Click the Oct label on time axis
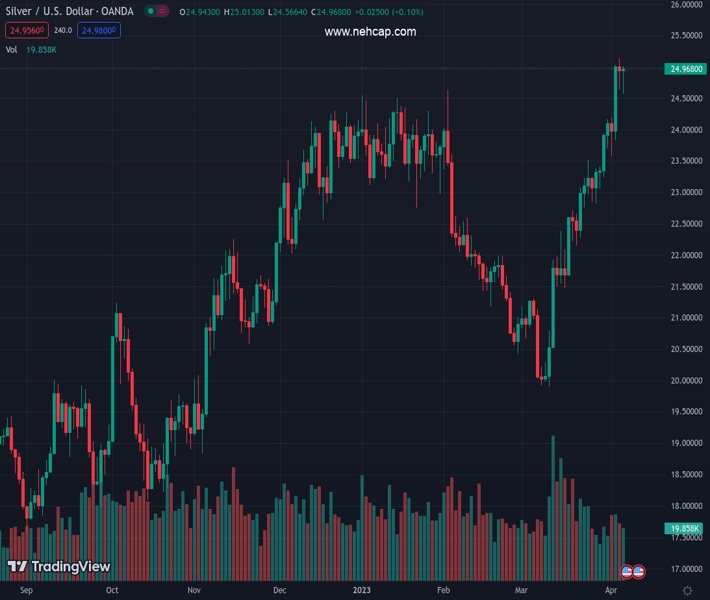710x600 pixels. pos(112,591)
